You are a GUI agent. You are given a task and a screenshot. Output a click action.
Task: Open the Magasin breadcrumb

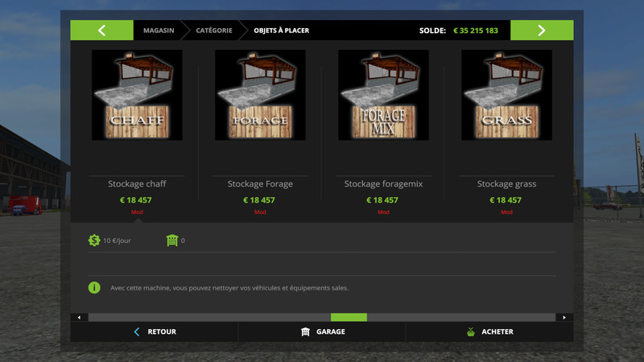point(159,31)
